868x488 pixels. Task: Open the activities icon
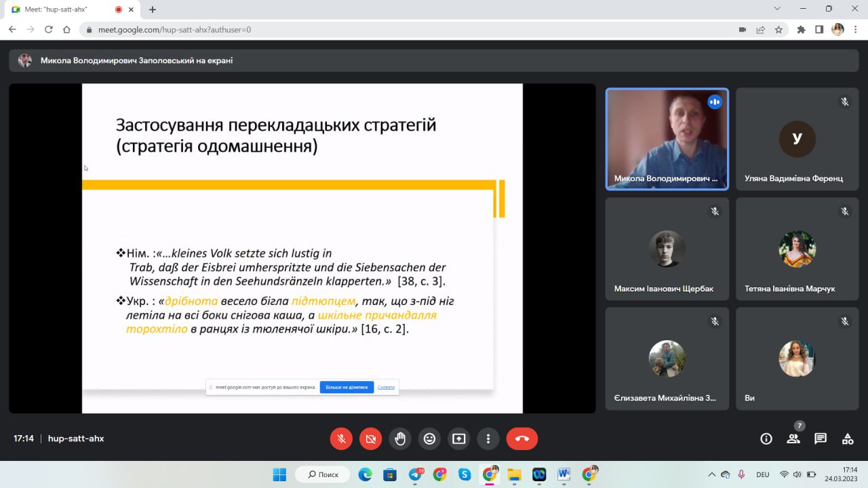(x=848, y=439)
